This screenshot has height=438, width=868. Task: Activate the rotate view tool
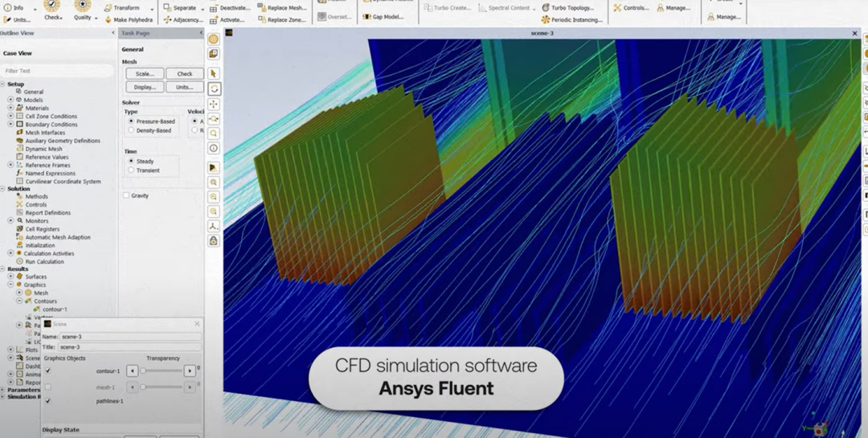click(214, 88)
